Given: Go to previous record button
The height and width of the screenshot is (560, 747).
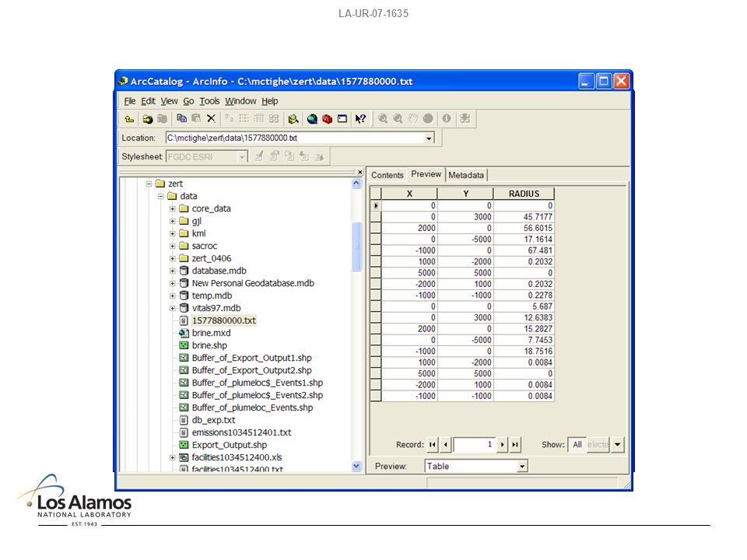Looking at the screenshot, I should tap(445, 445).
